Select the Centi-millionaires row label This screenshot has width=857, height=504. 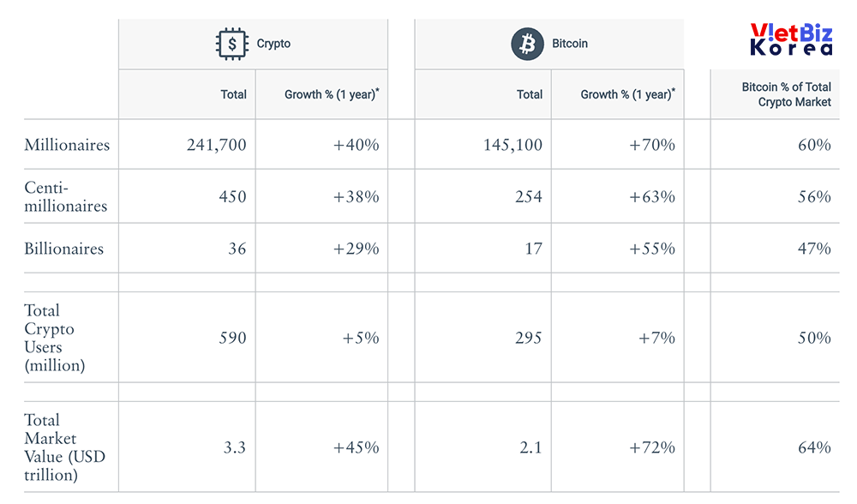pyautogui.click(x=65, y=196)
